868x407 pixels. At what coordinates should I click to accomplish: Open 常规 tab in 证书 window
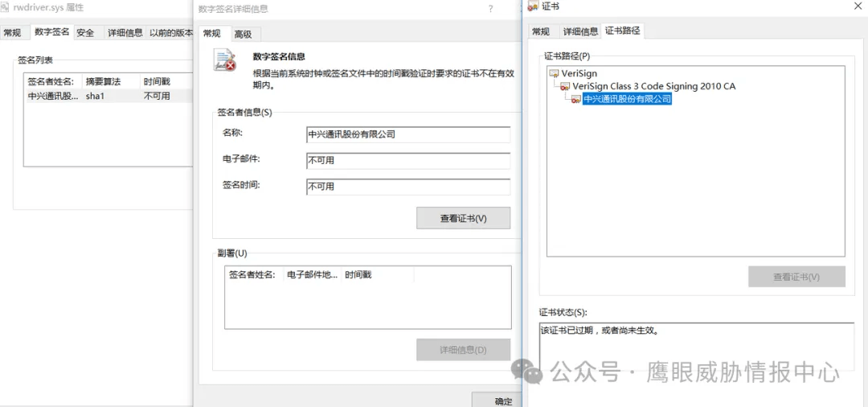pyautogui.click(x=541, y=31)
